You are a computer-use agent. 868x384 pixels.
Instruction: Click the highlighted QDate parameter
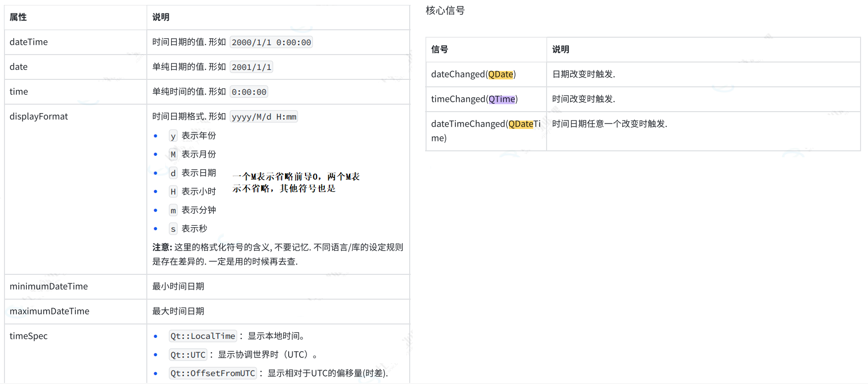(500, 74)
